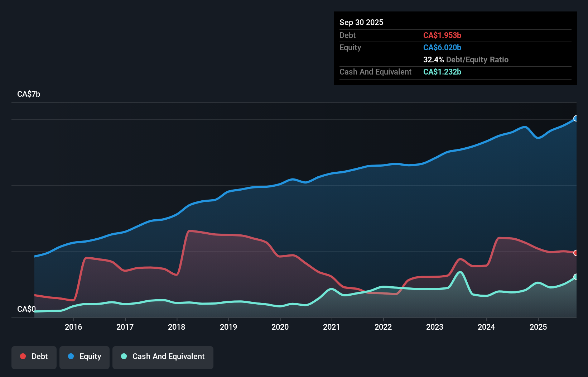This screenshot has height=377, width=588.
Task: Click the Cash endpoint marker at Sep 2025
Action: click(x=576, y=277)
